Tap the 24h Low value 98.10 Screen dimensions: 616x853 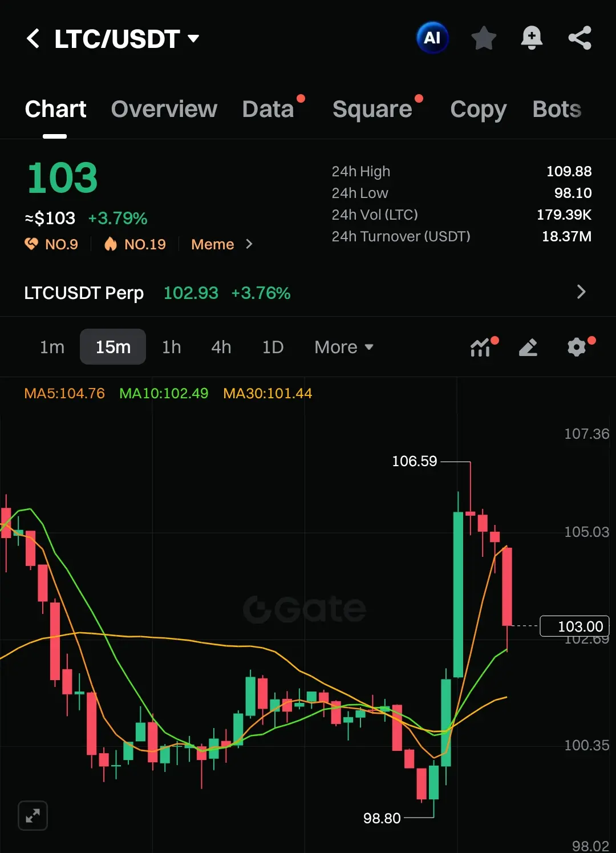573,193
